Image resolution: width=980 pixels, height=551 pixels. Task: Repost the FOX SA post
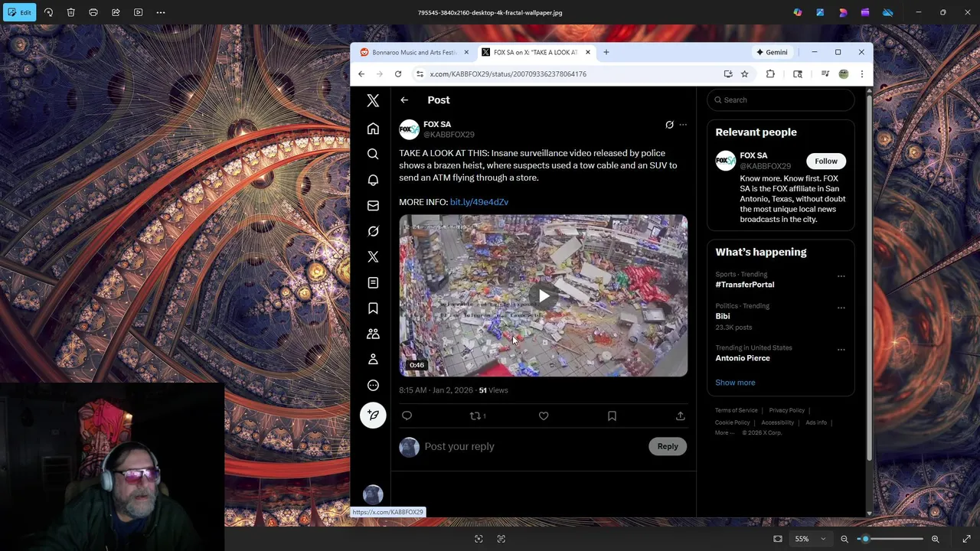(x=477, y=416)
